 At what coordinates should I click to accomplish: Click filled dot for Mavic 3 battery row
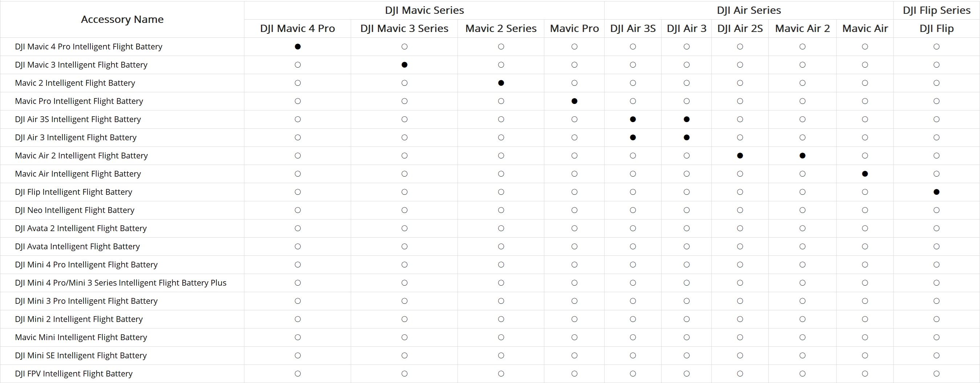pos(404,65)
